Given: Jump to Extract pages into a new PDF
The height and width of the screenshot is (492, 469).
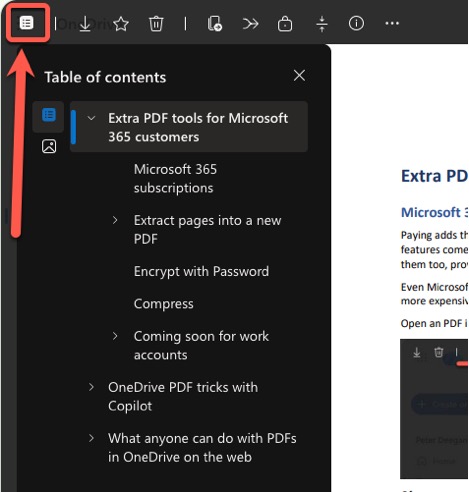Looking at the screenshot, I should [207, 229].
